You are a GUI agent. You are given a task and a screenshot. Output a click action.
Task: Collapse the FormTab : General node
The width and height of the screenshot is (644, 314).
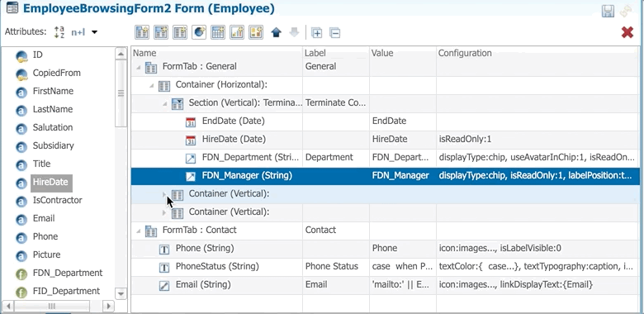139,67
